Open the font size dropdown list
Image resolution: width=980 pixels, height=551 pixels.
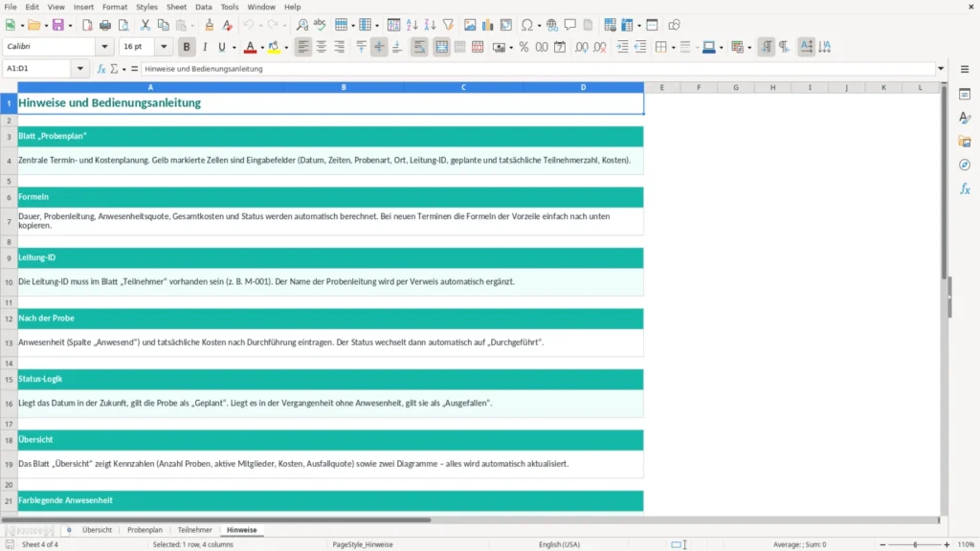tap(164, 46)
